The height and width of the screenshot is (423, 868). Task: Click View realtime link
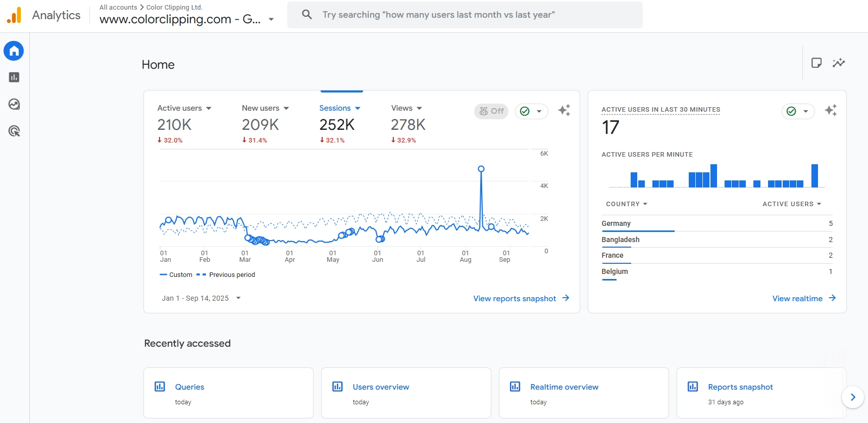click(x=803, y=299)
